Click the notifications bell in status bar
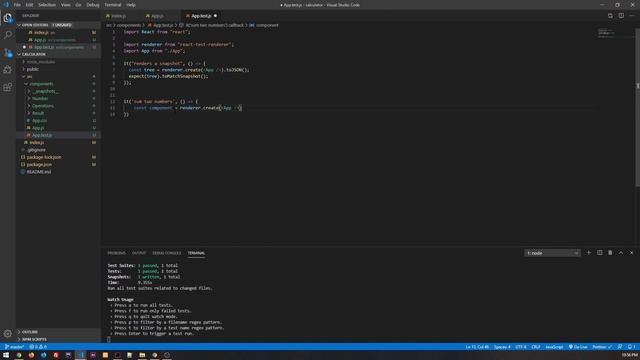The image size is (640, 360). (631, 347)
